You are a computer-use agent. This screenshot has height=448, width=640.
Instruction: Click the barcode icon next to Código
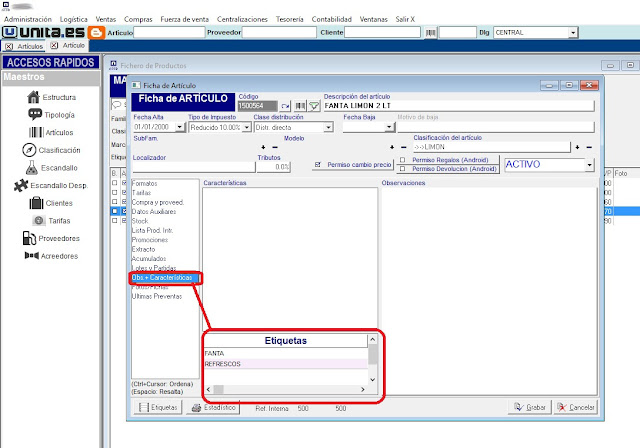pos(300,105)
